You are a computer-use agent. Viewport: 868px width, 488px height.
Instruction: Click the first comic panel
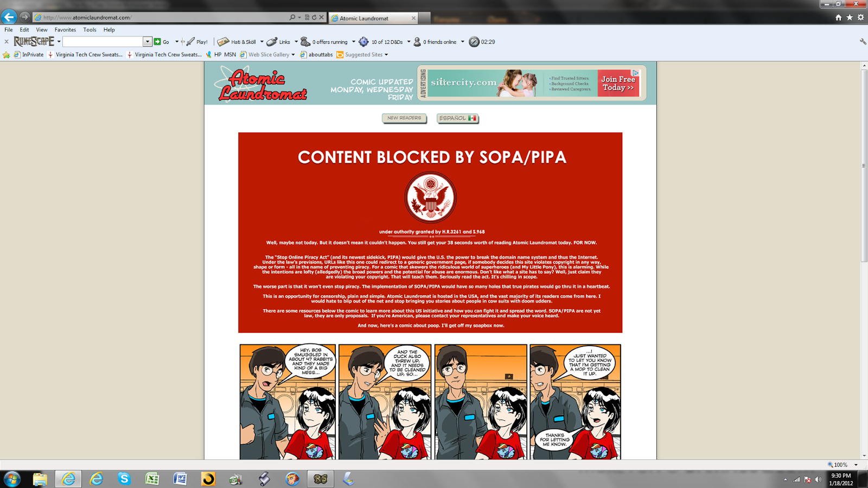tap(288, 402)
